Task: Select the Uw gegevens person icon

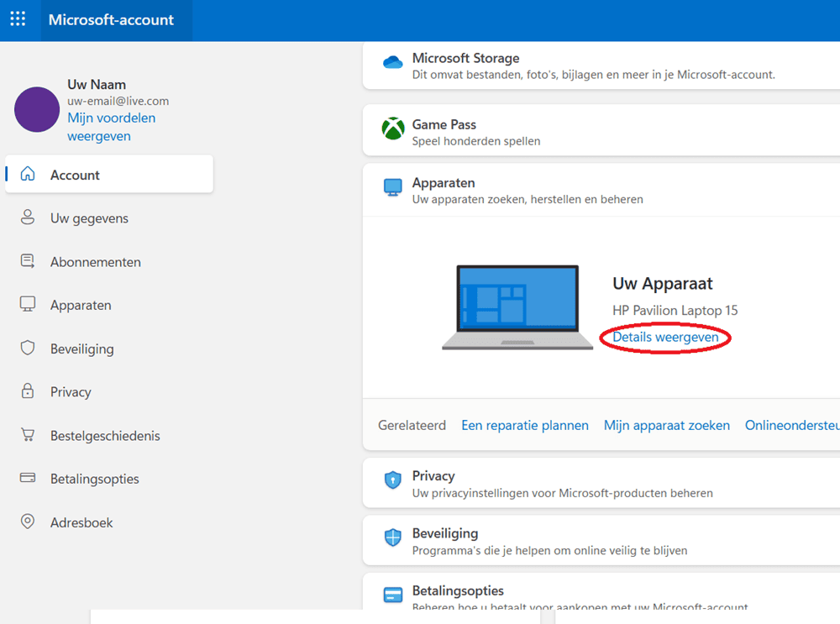Action: click(28, 218)
